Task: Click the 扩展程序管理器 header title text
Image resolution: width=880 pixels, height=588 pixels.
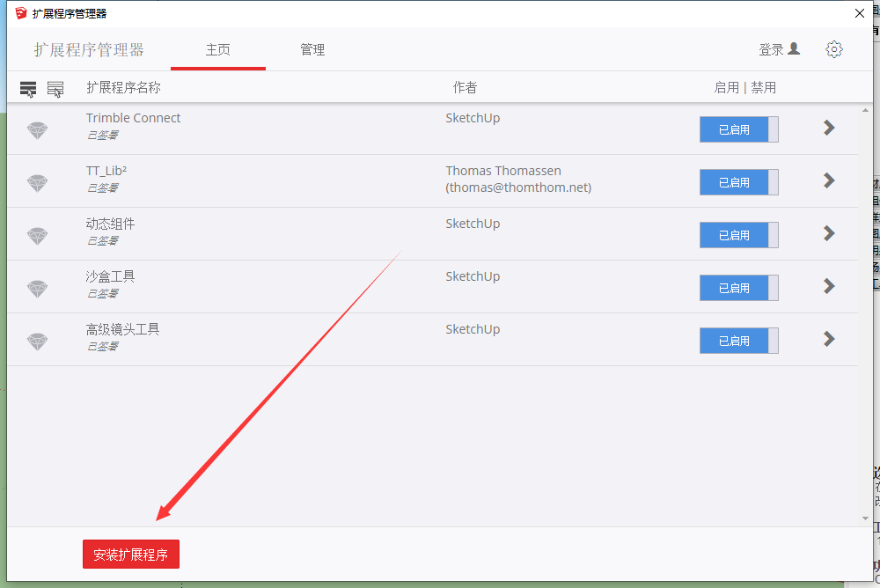Action: click(89, 50)
